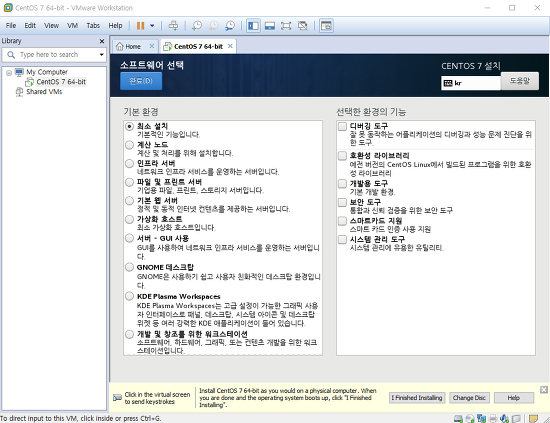Image resolution: width=550 pixels, height=423 pixels.
Task: Click the Take Snapshot toolbar icon
Action: point(197,26)
